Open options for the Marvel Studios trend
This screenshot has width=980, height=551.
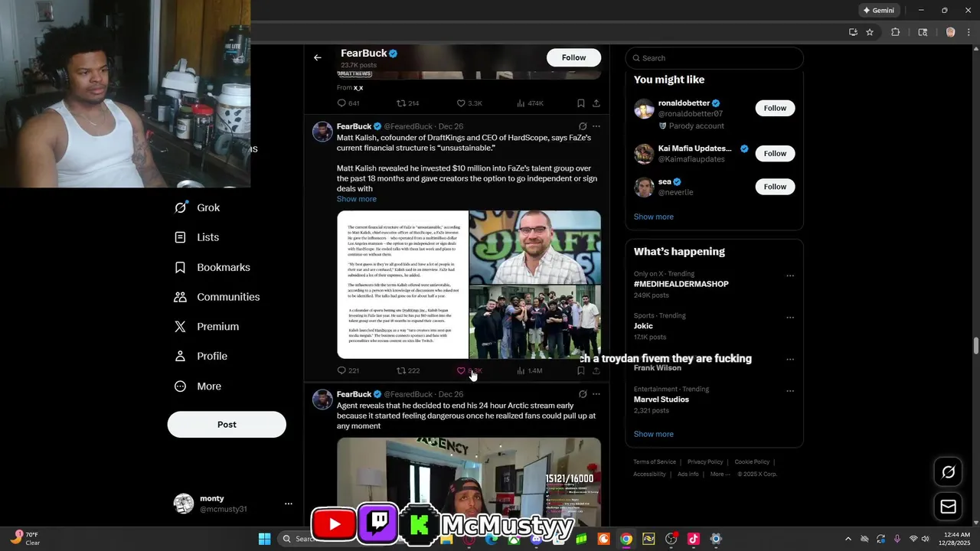(790, 391)
